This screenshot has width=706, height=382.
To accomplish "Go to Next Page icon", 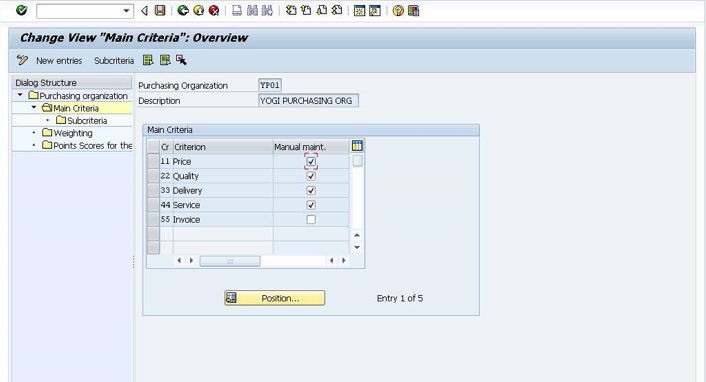I will point(321,10).
